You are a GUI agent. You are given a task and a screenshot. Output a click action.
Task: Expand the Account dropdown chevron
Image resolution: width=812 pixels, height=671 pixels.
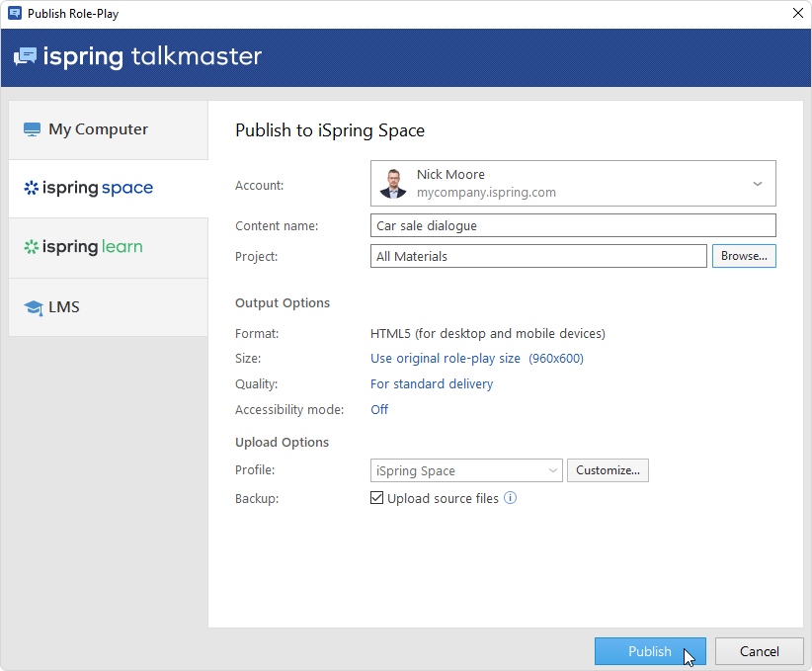coord(758,184)
